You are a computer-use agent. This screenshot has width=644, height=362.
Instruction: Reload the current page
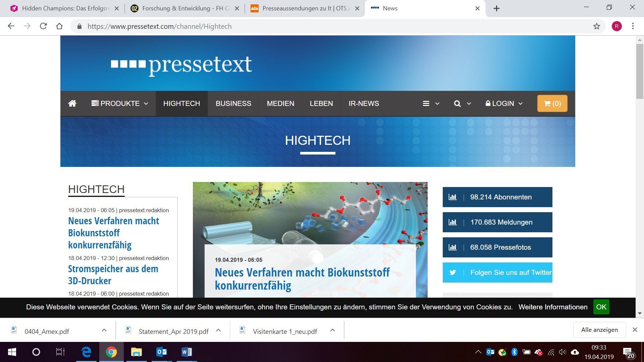click(x=43, y=26)
